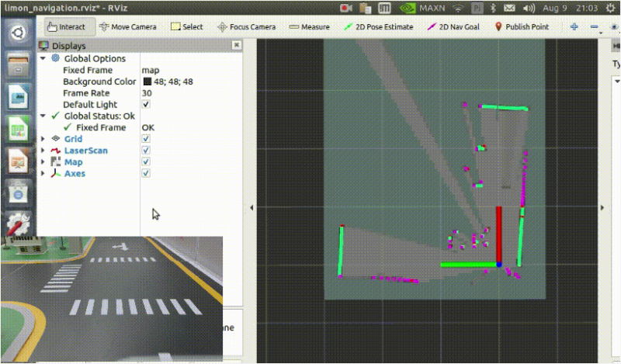
Task: Click the blue plus add-tool icon
Action: pyautogui.click(x=574, y=26)
